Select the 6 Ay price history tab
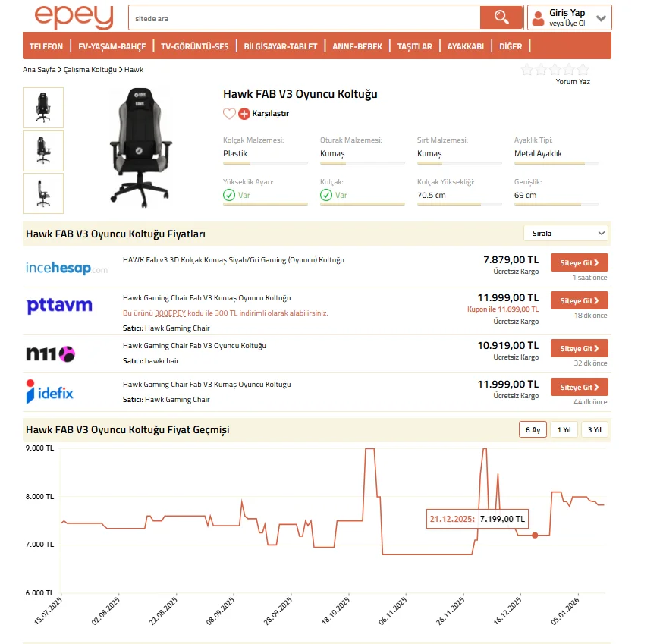The height and width of the screenshot is (644, 663). (533, 429)
